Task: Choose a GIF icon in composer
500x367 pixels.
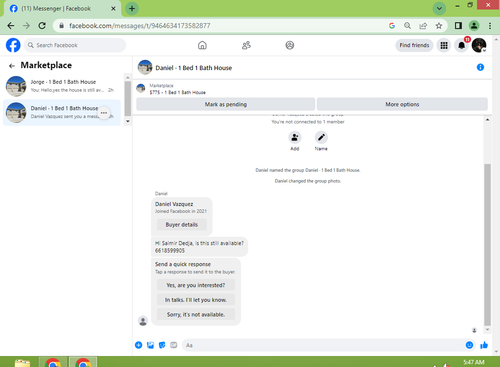Action: tap(174, 345)
